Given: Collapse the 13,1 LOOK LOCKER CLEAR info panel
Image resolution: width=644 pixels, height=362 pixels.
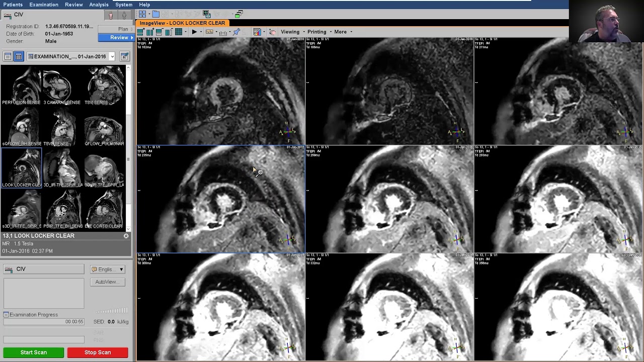Looking at the screenshot, I should click(126, 236).
